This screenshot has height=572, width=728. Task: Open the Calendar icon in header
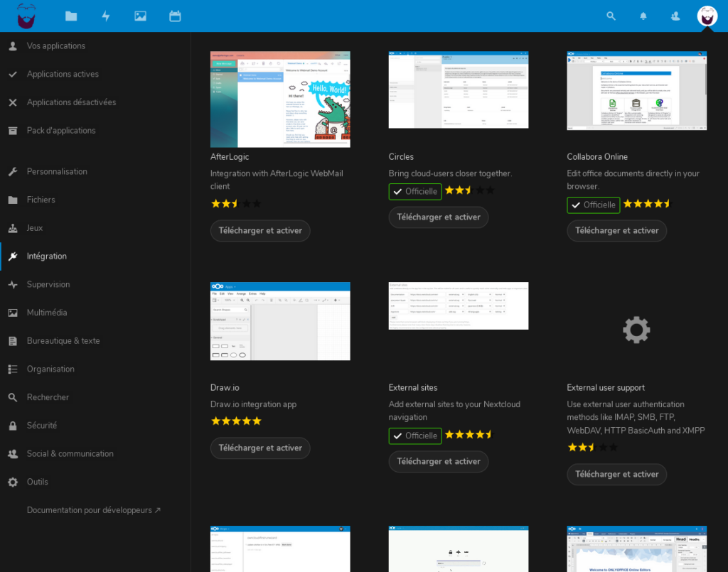pos(175,16)
